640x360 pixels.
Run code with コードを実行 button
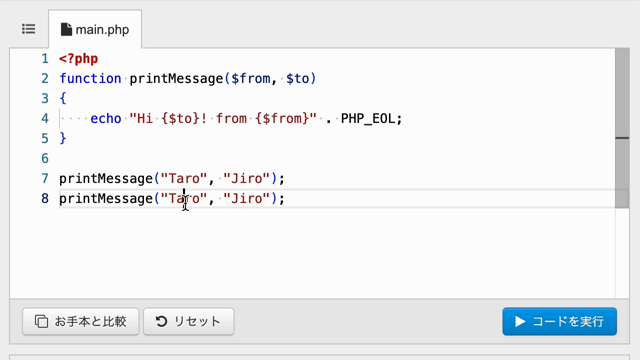pyautogui.click(x=560, y=322)
